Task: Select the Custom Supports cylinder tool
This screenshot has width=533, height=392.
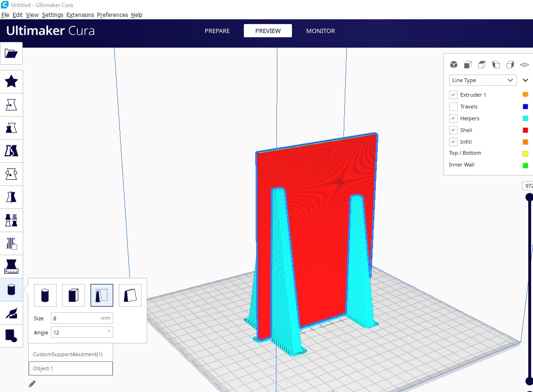Action: pyautogui.click(x=11, y=290)
